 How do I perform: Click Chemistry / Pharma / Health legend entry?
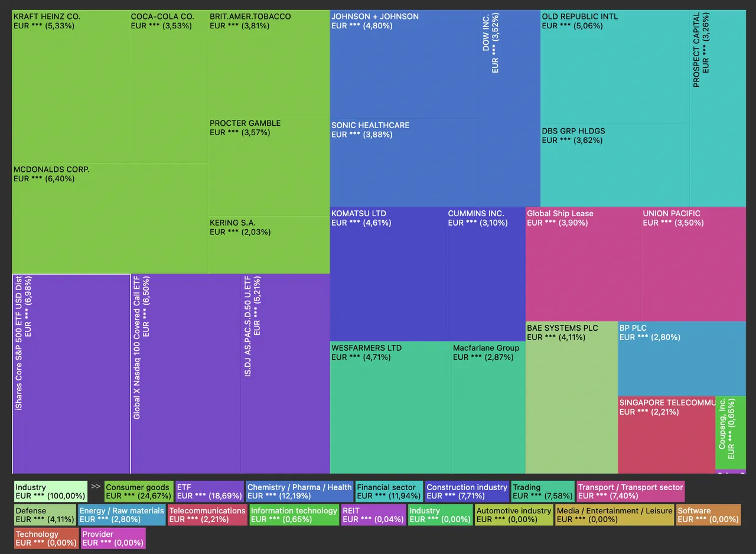pyautogui.click(x=299, y=491)
